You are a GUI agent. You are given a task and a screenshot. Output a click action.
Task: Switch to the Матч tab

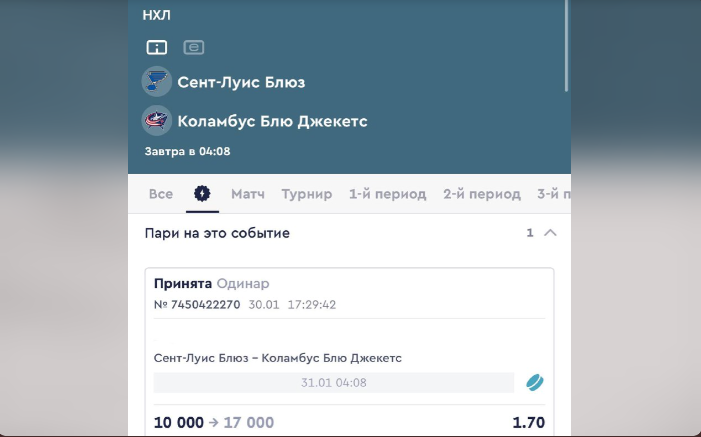click(x=248, y=194)
